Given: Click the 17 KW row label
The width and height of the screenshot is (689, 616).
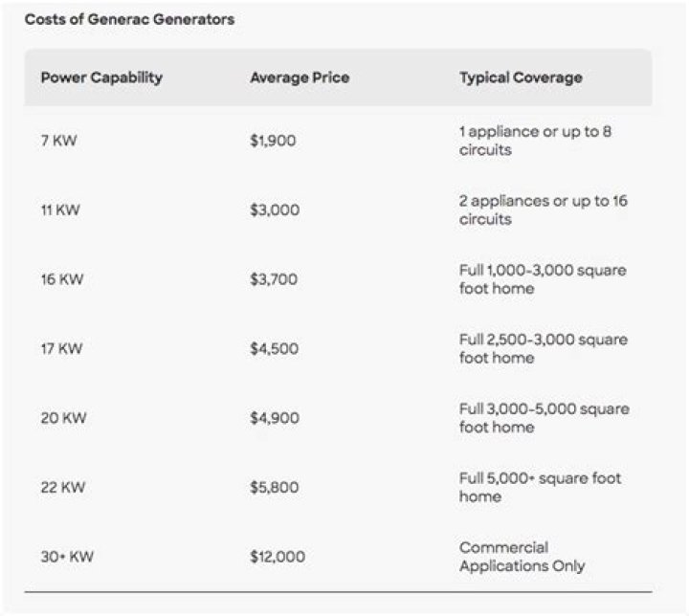Looking at the screenshot, I should click(61, 349).
